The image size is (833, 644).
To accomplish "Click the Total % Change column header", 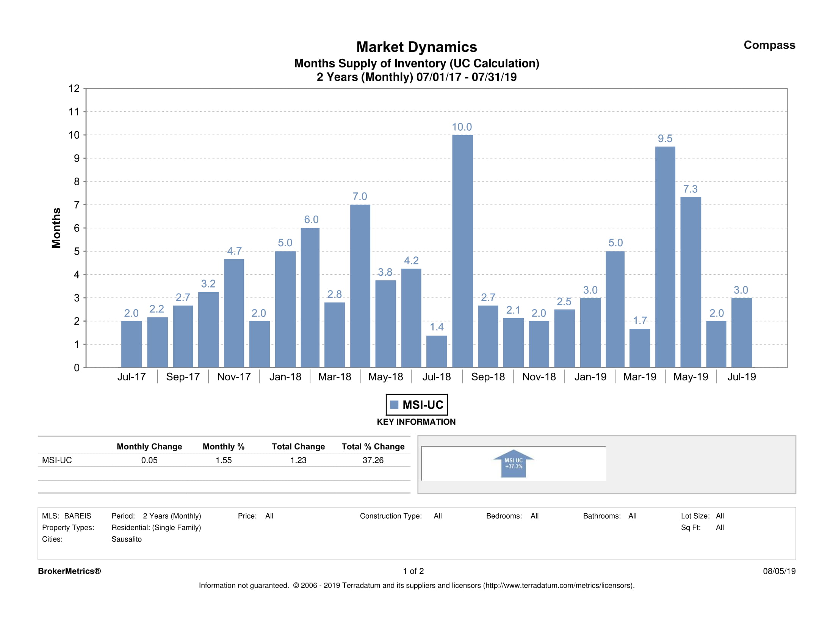I will coord(373,447).
